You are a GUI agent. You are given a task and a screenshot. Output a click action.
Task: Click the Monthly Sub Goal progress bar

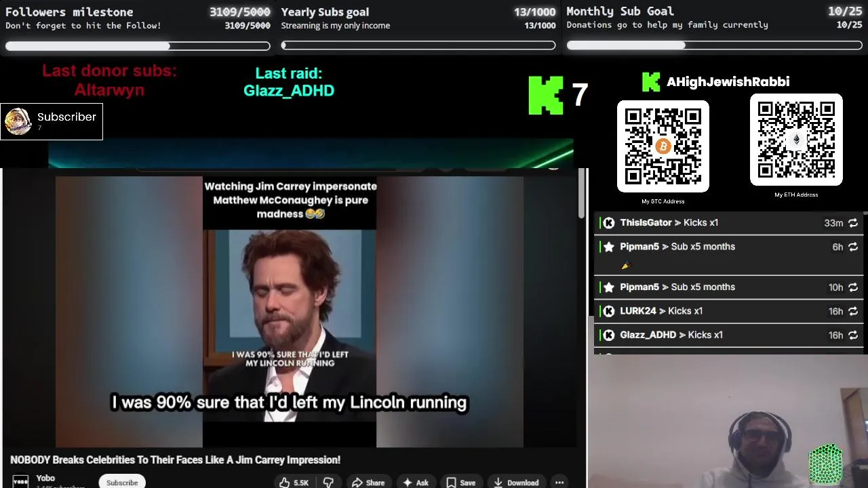click(715, 45)
